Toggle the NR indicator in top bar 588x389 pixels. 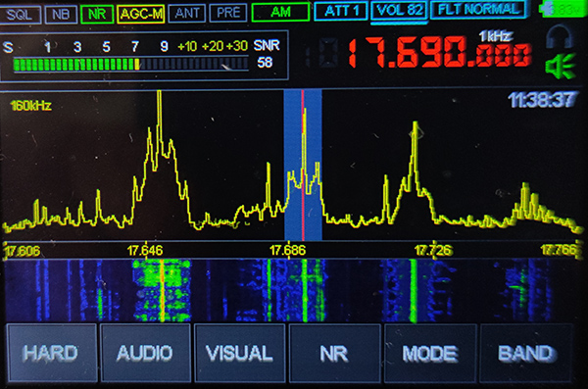coord(97,15)
